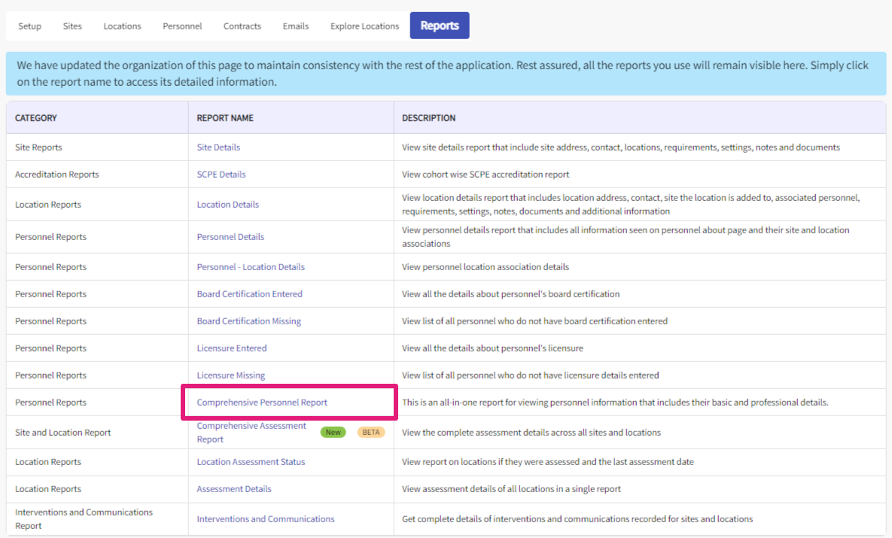
Task: Switch to the Sites tab
Action: point(72,26)
